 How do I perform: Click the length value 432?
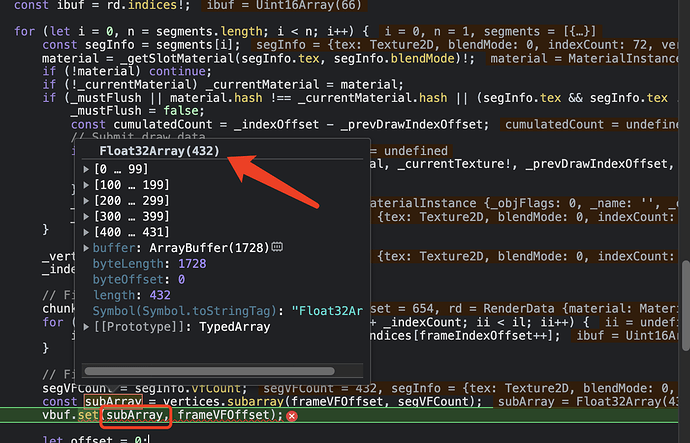coord(160,295)
